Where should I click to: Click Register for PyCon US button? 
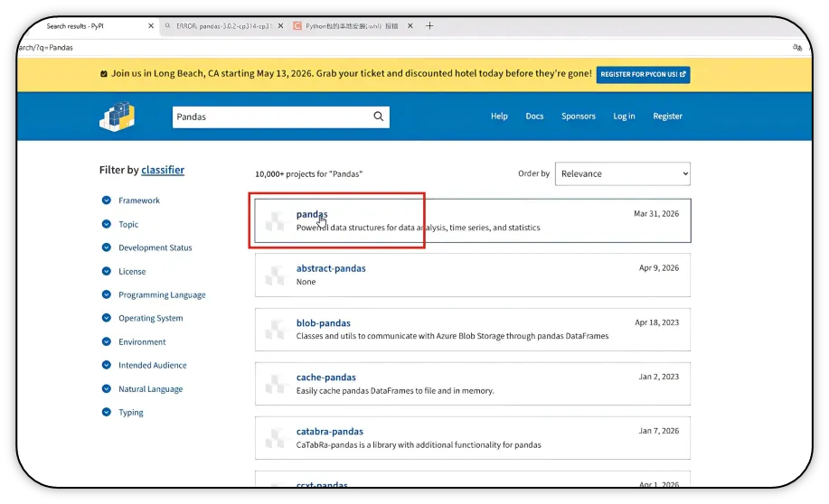[643, 74]
